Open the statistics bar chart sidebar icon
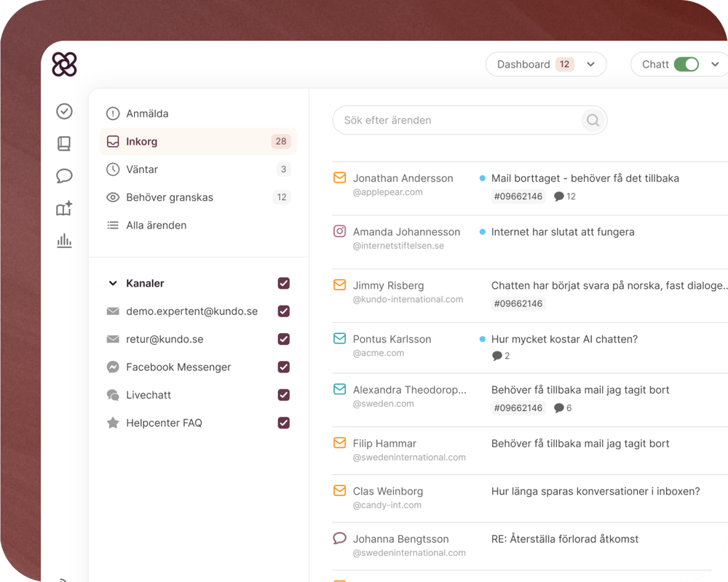The height and width of the screenshot is (582, 728). click(x=64, y=241)
